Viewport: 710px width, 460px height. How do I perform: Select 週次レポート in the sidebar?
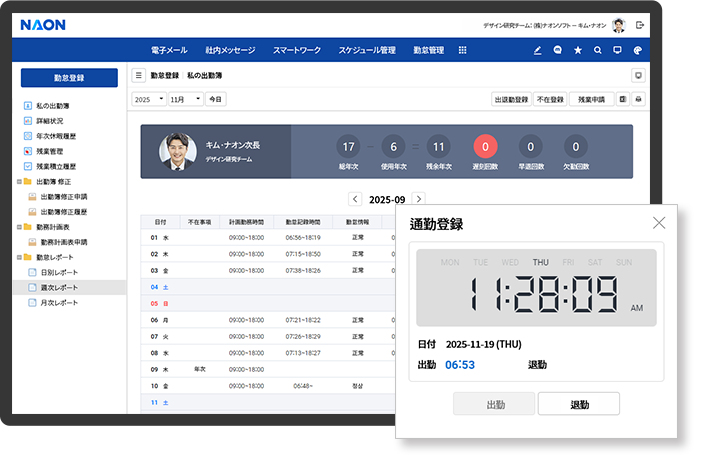point(58,287)
